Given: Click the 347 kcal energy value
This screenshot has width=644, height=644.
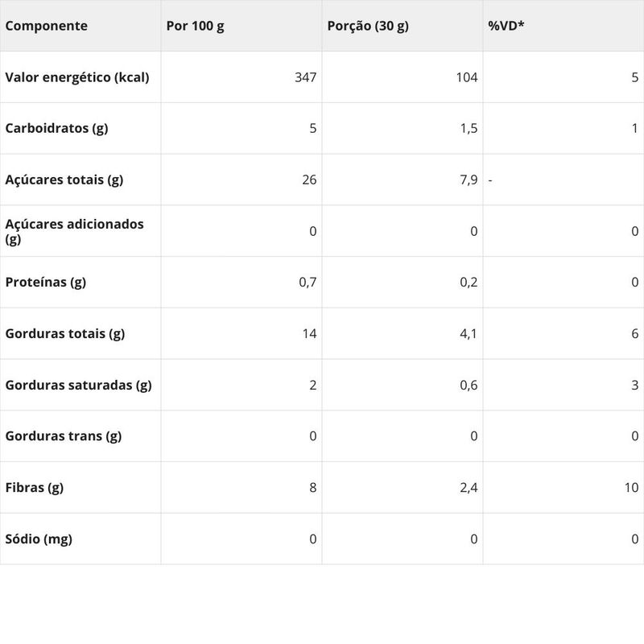Looking at the screenshot, I should [x=306, y=77].
